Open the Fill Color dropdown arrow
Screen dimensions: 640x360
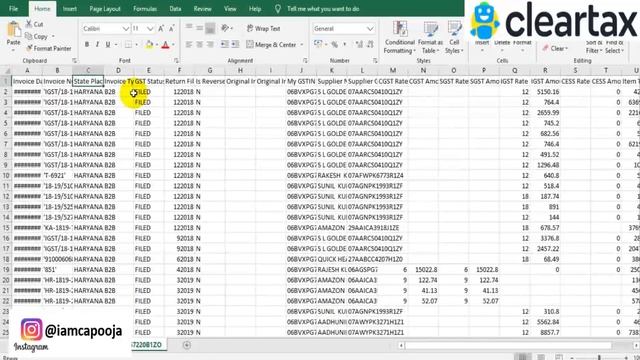(x=157, y=44)
